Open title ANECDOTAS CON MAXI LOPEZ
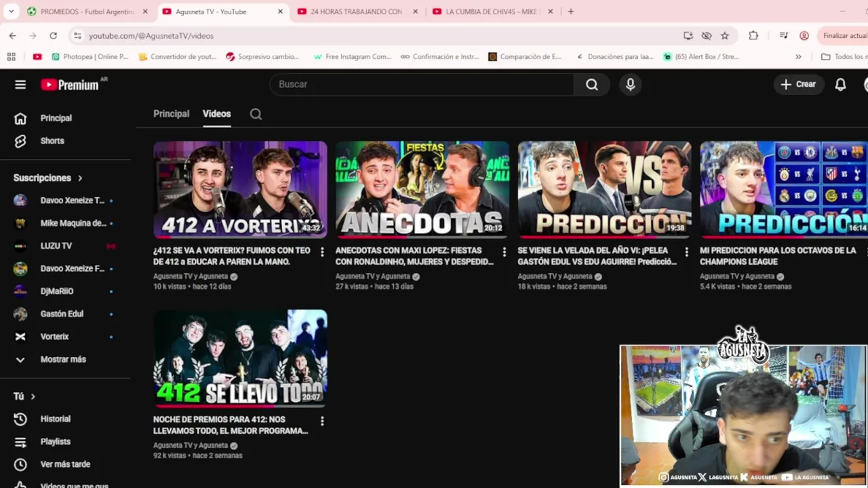The width and height of the screenshot is (868, 488). click(414, 256)
